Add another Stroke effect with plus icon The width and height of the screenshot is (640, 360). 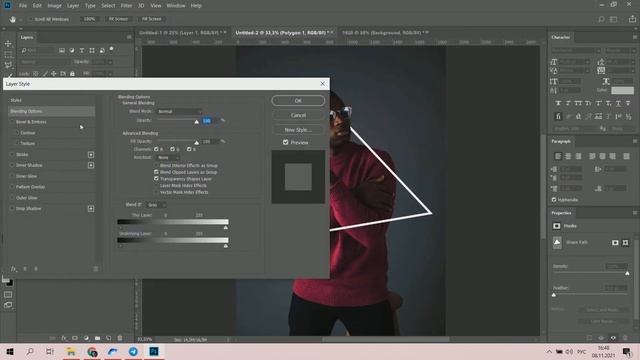coord(91,155)
